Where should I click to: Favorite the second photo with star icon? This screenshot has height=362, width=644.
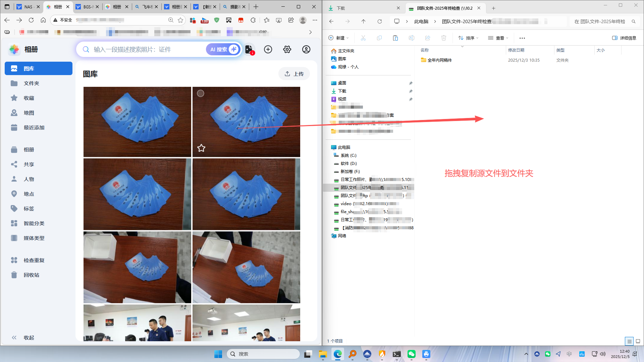pyautogui.click(x=201, y=148)
